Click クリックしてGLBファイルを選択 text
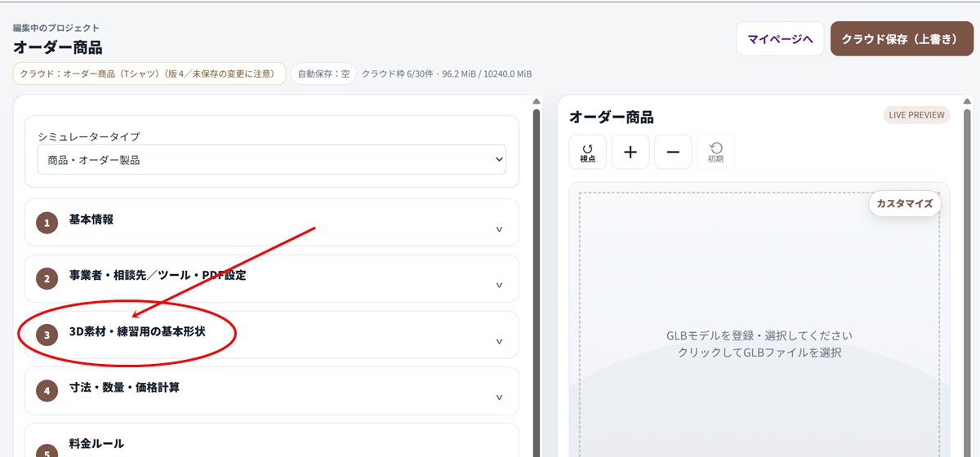The height and width of the screenshot is (457, 980). (759, 353)
